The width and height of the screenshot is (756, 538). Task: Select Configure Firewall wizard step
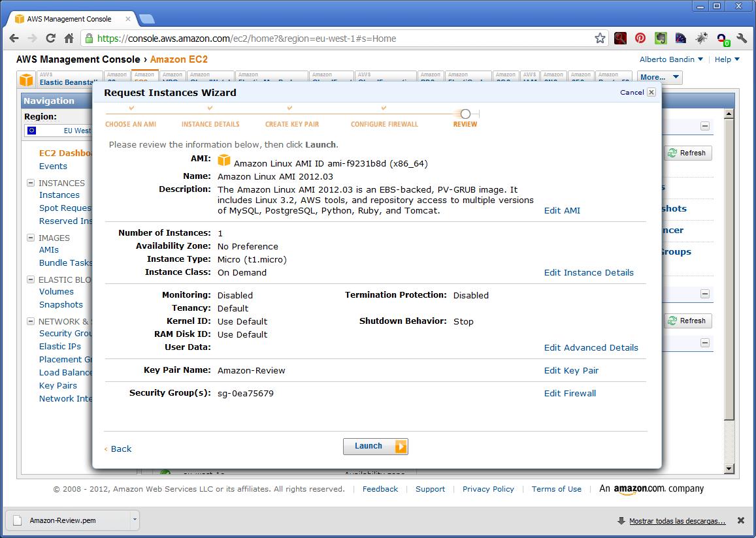pos(384,124)
